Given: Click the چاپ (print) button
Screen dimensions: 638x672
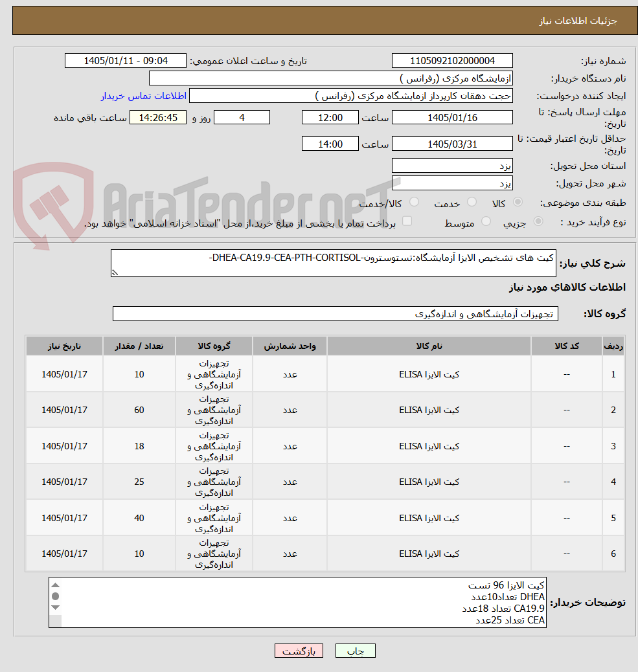Looking at the screenshot, I should pos(355,651).
